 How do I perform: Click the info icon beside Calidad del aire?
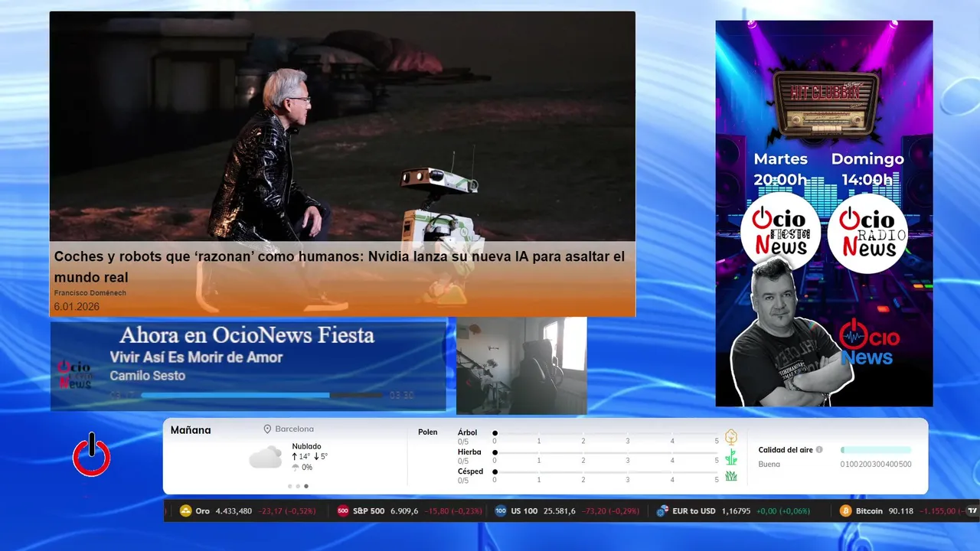coord(819,450)
